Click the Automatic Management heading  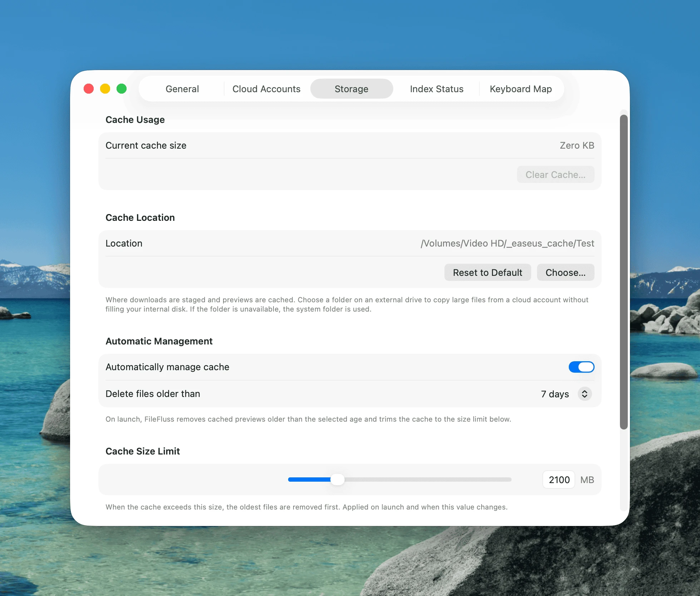159,341
